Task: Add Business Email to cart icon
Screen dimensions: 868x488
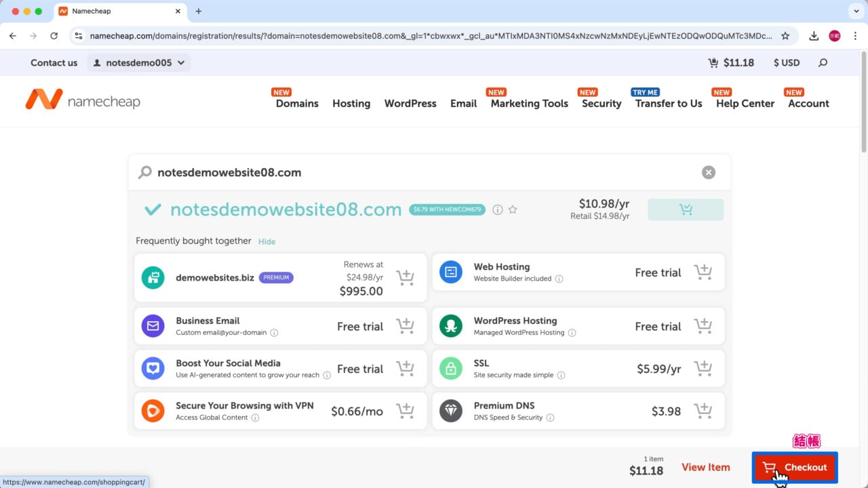Action: 405,326
